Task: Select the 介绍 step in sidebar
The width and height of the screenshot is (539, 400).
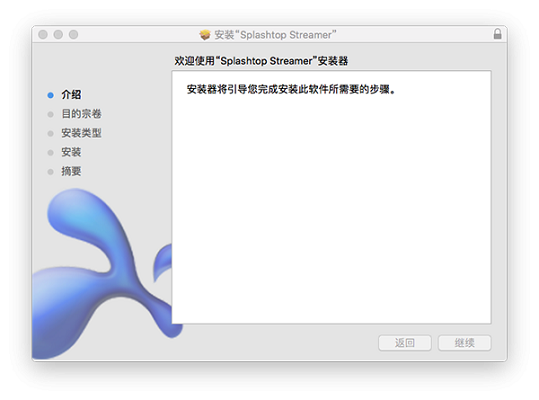Action: pos(71,95)
